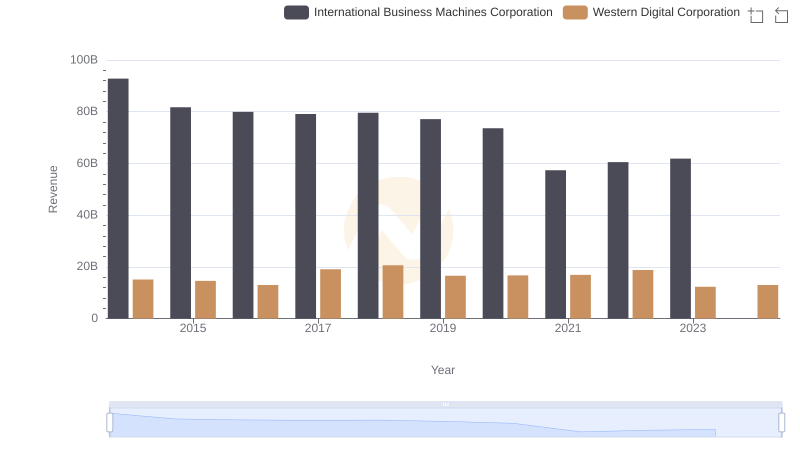Click the 60B y-axis label
This screenshot has height=461, width=800.
pyautogui.click(x=87, y=163)
